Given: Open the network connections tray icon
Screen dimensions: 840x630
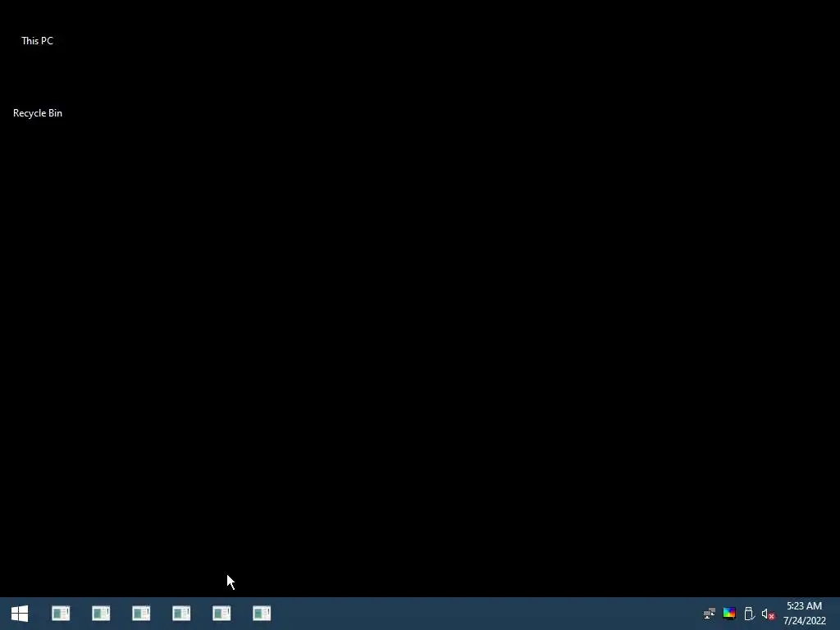Looking at the screenshot, I should point(710,614).
